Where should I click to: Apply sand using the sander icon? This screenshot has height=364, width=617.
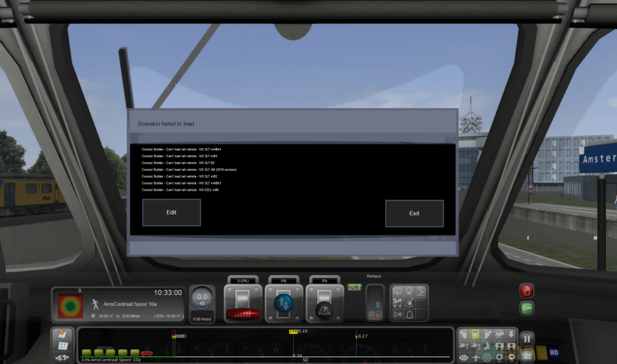(410, 303)
